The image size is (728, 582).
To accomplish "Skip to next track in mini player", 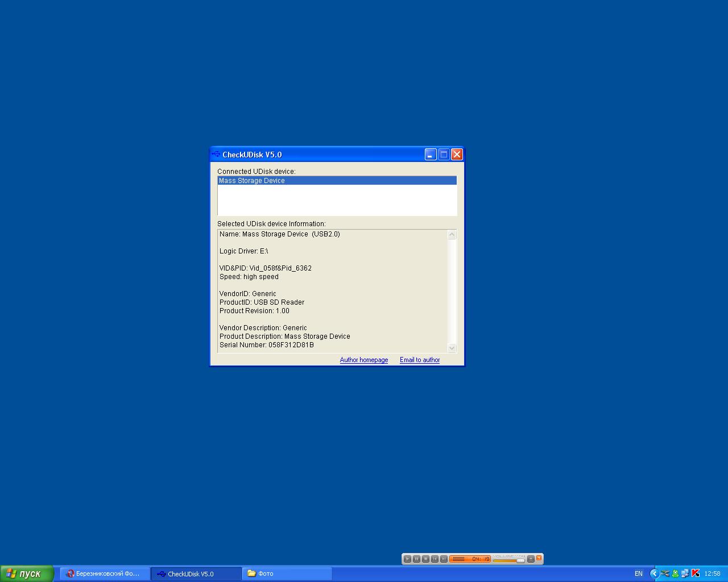I will point(444,559).
